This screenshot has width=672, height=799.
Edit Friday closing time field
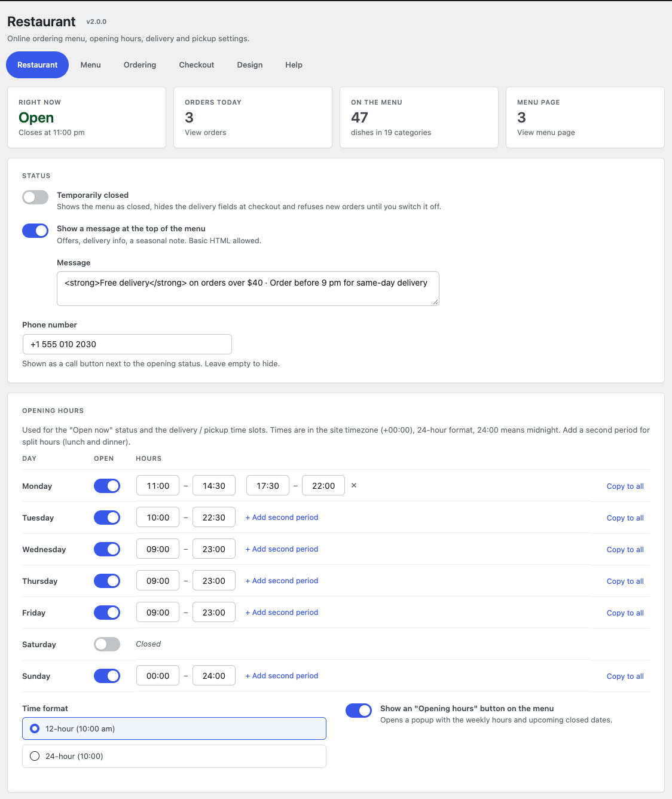(x=214, y=613)
